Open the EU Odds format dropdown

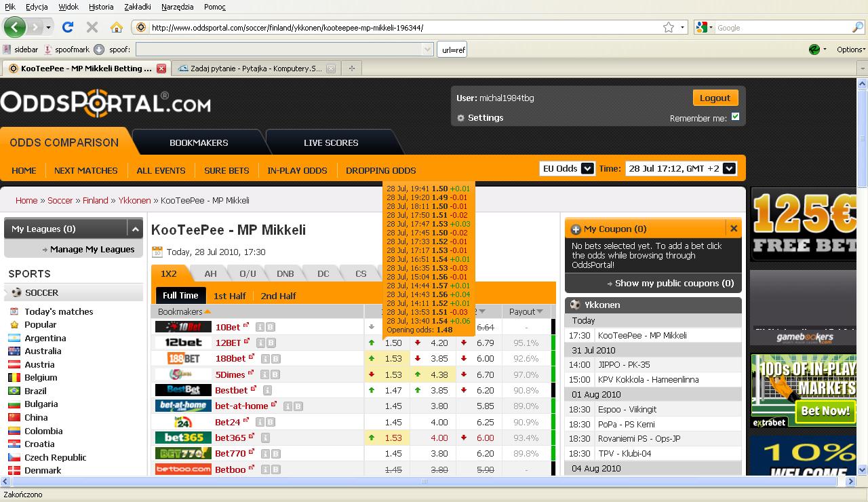click(x=567, y=168)
